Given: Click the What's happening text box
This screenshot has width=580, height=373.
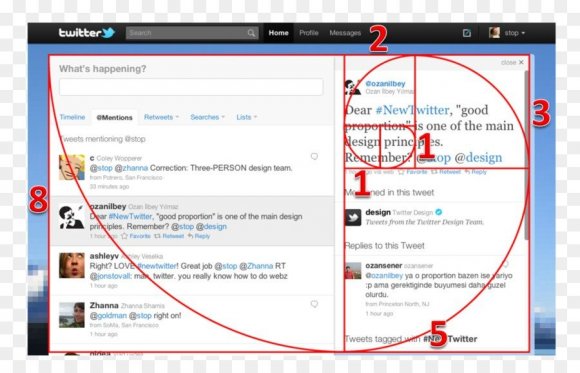Looking at the screenshot, I should [191, 87].
